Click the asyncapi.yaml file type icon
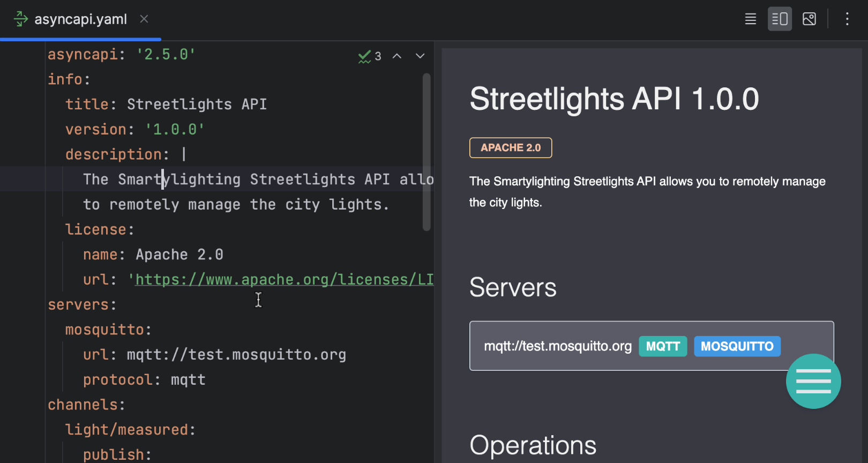 coord(20,19)
